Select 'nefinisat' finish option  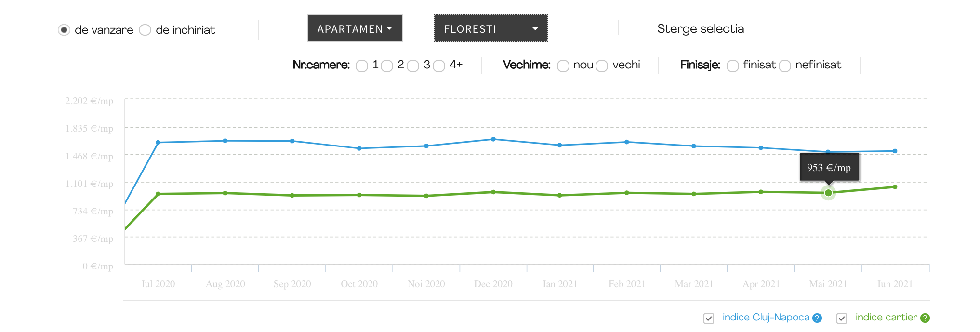(x=785, y=66)
